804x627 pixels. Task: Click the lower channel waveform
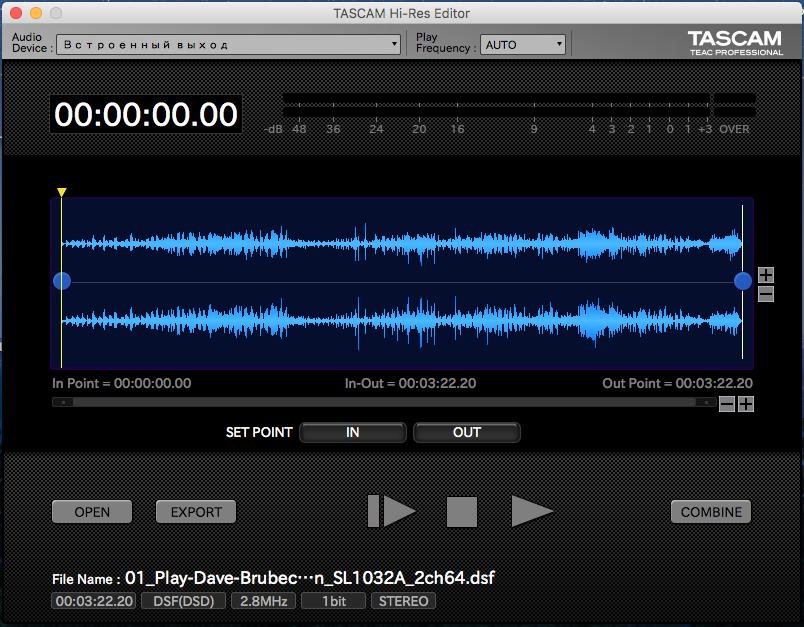[401, 321]
